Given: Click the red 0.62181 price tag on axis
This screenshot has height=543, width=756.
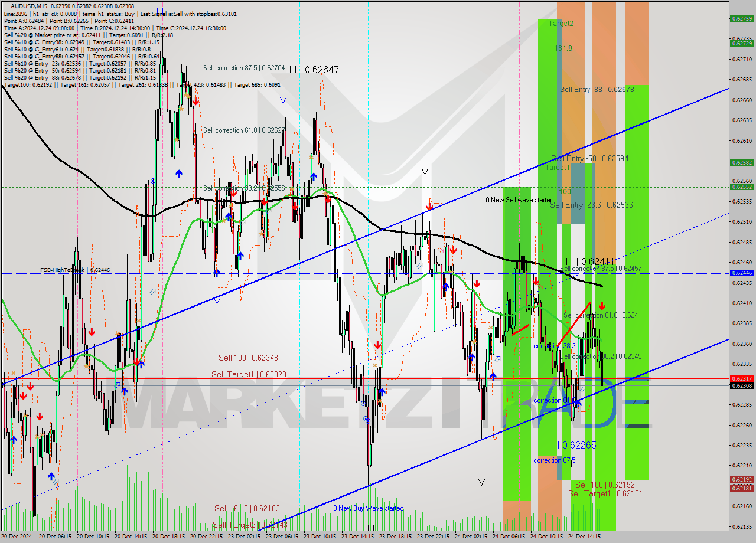Looking at the screenshot, I should pyautogui.click(x=742, y=488).
